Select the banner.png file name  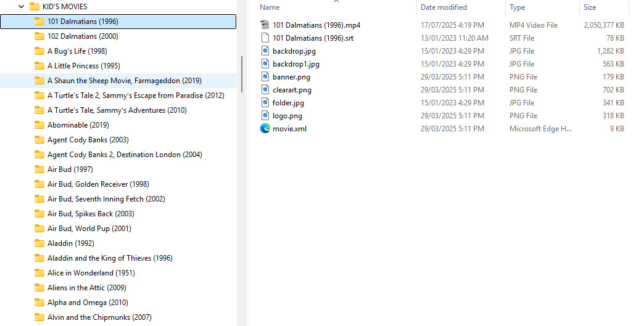point(291,76)
